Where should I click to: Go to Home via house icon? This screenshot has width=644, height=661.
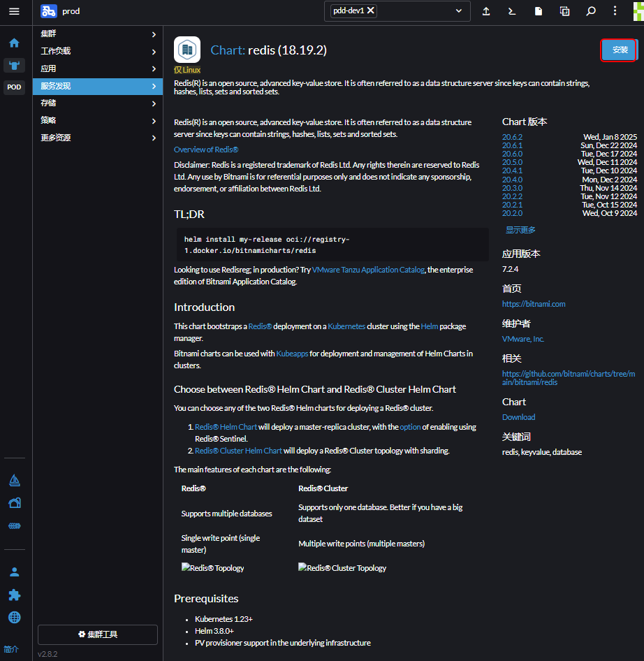(15, 43)
